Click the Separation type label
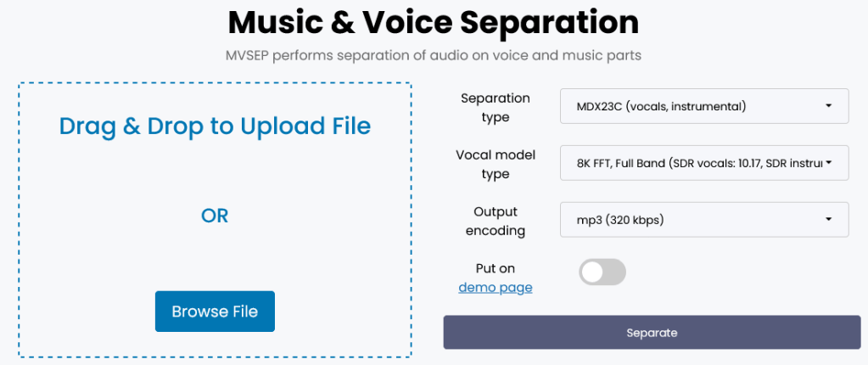 (496, 107)
